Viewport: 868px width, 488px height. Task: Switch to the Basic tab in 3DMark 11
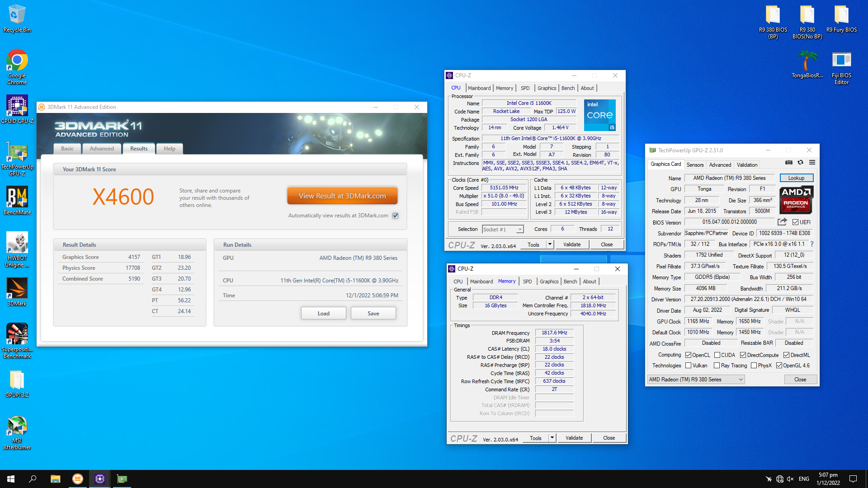67,149
